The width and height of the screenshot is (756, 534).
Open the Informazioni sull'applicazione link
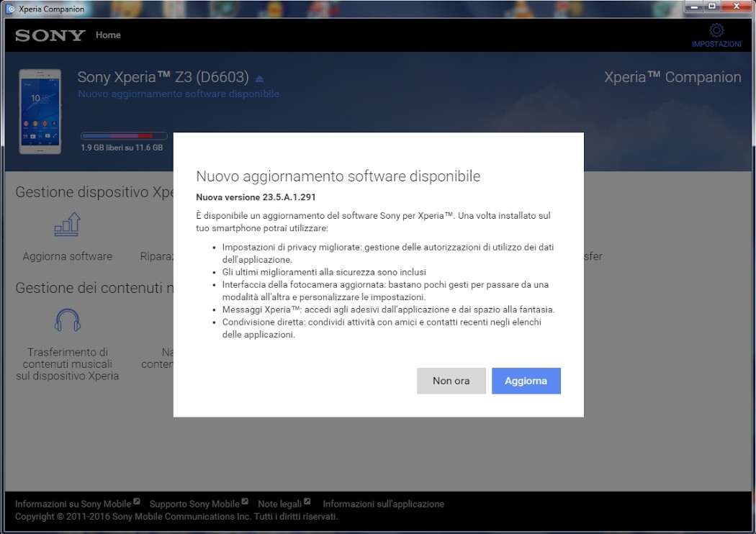click(383, 504)
